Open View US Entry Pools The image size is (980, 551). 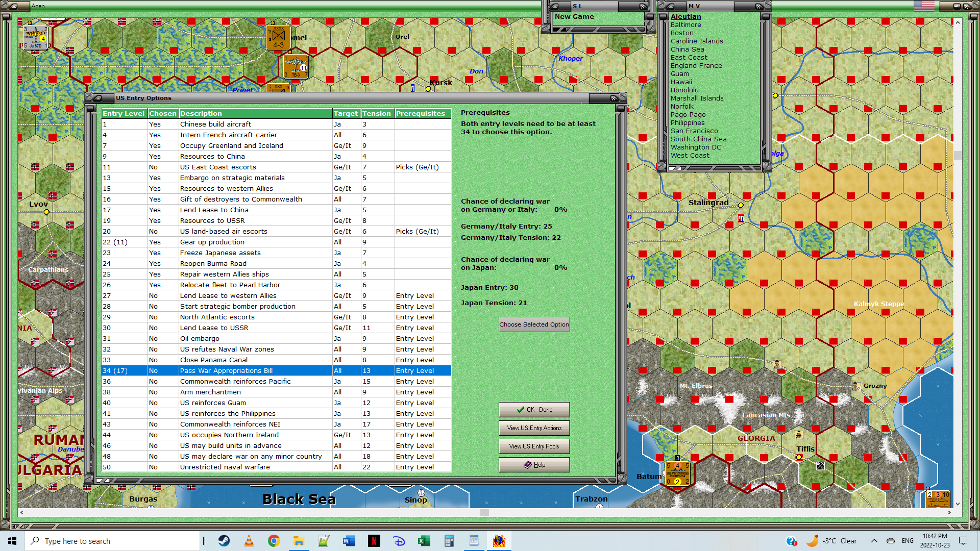(534, 446)
